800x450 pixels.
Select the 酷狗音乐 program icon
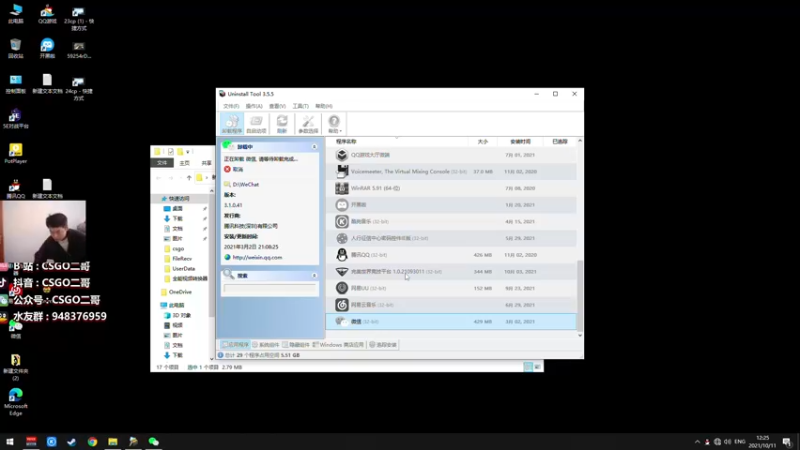click(342, 221)
